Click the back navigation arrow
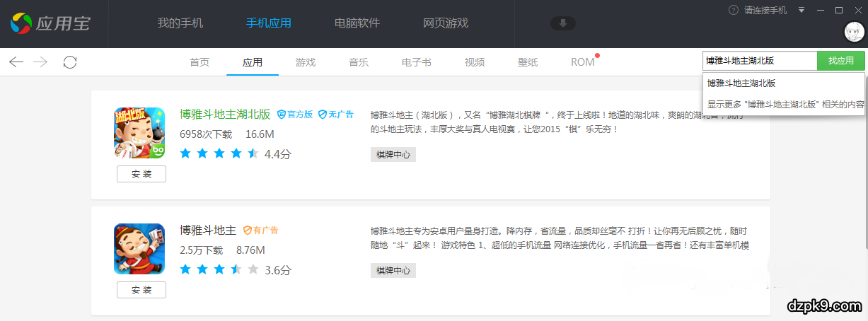The width and height of the screenshot is (868, 321). [x=16, y=62]
